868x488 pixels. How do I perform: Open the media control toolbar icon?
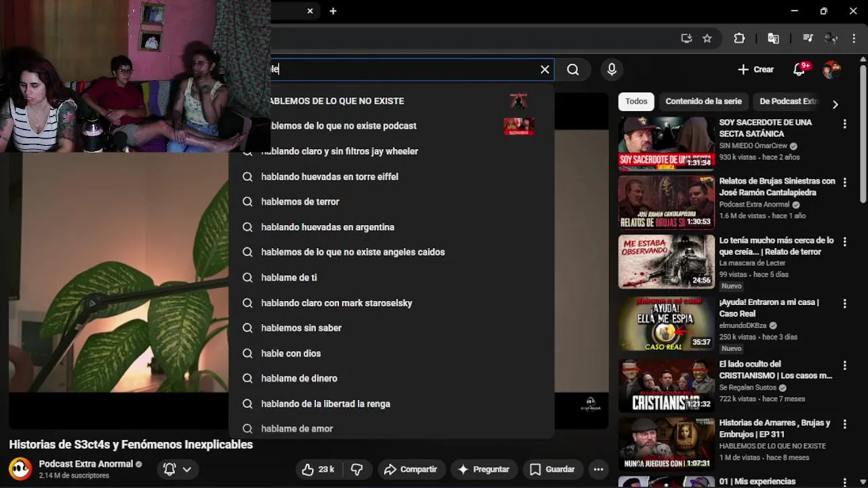point(808,39)
